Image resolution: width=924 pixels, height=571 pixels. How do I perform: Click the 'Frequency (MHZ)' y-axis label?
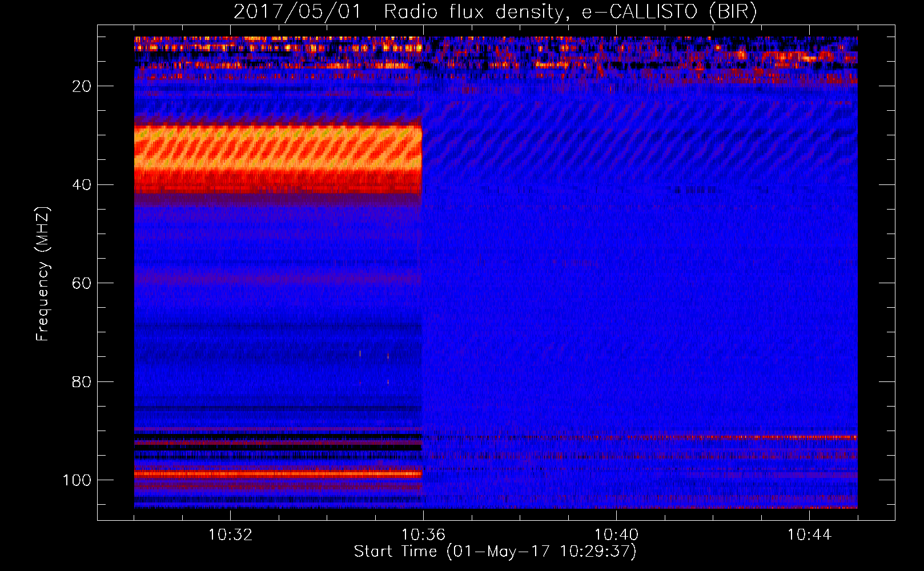pos(43,274)
